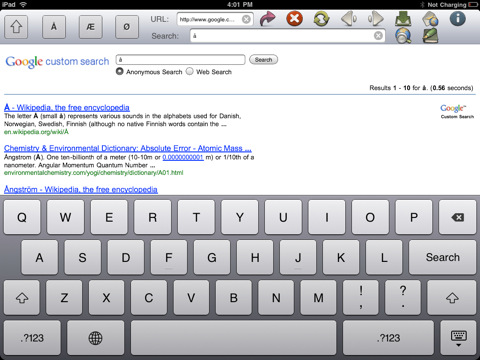
Task: Focus the Google custom search input box
Action: pyautogui.click(x=180, y=60)
